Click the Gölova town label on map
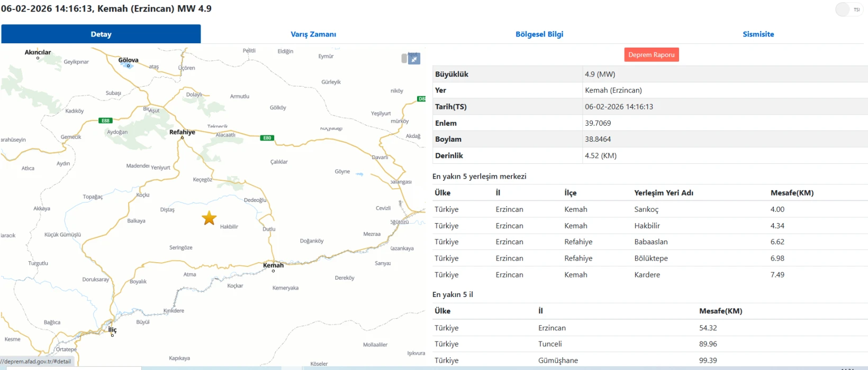The image size is (868, 370). [128, 60]
